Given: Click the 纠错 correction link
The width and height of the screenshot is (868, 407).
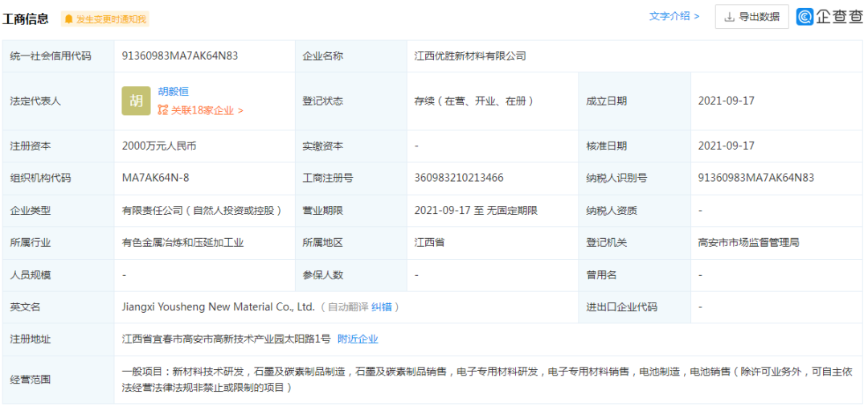Looking at the screenshot, I should (382, 306).
